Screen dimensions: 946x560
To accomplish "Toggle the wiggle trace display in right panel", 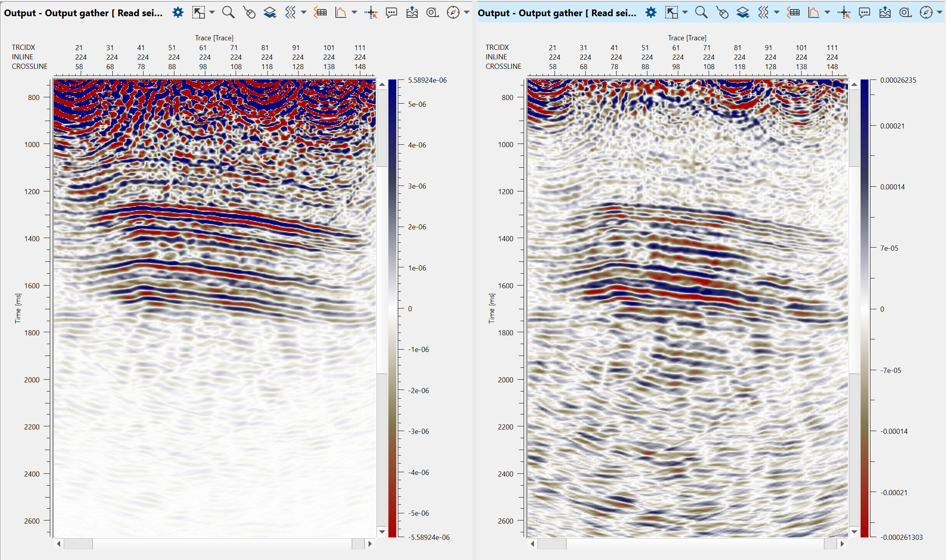I will click(x=763, y=13).
